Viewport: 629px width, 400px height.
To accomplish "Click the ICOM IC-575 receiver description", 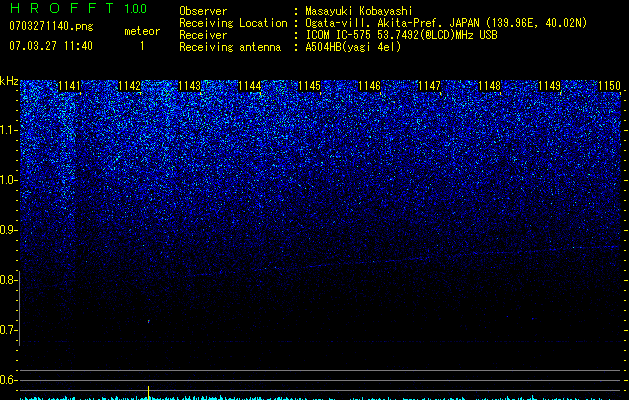I will click(x=401, y=35).
